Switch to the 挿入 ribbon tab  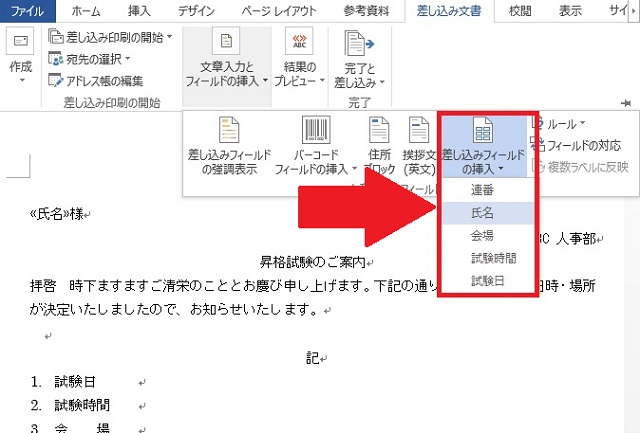point(140,11)
